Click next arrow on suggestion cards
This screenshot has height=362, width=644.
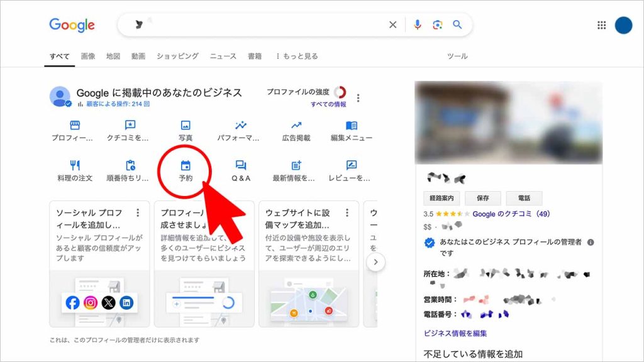click(x=375, y=262)
